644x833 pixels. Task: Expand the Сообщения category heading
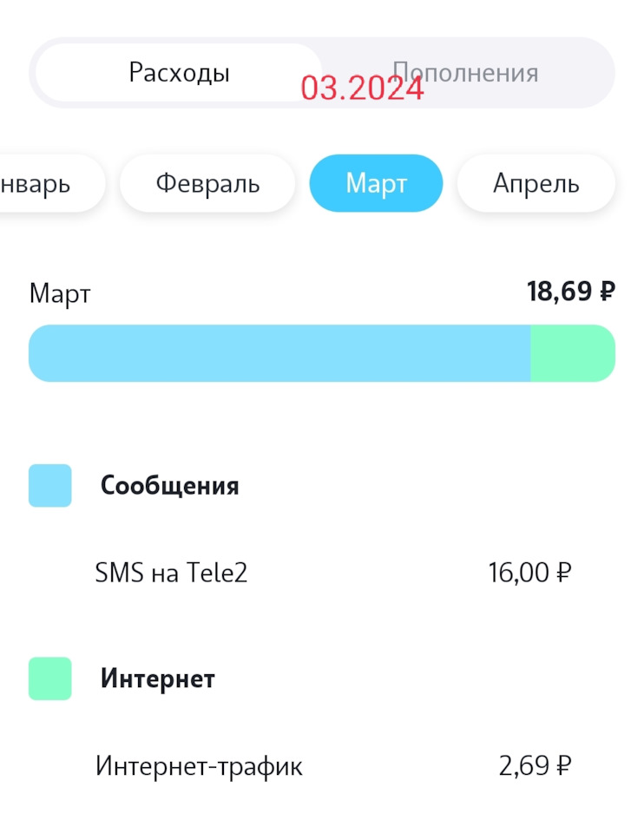(169, 486)
